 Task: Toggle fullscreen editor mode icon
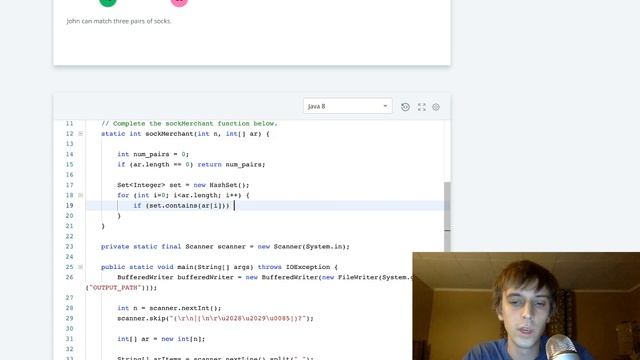point(422,107)
